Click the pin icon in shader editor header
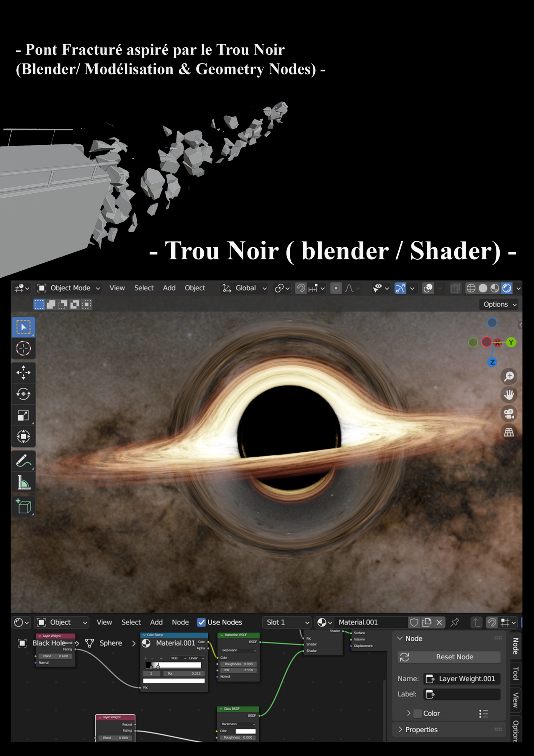The height and width of the screenshot is (756, 534). tap(455, 622)
